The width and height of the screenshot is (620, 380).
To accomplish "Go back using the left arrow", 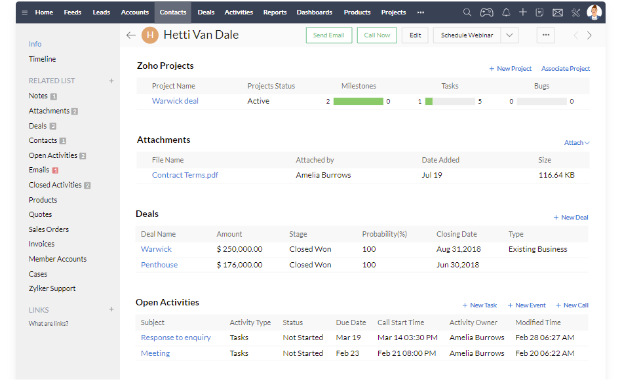I will pyautogui.click(x=131, y=35).
